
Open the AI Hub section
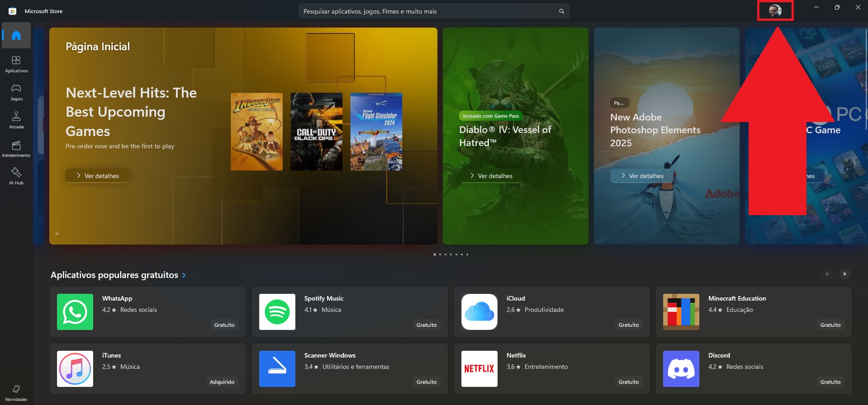pyautogui.click(x=16, y=176)
